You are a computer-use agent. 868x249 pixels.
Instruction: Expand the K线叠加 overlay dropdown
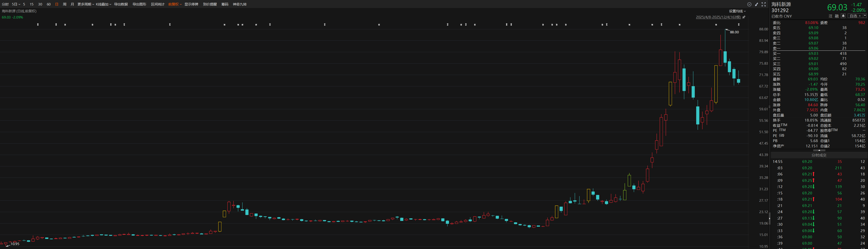[x=103, y=4]
